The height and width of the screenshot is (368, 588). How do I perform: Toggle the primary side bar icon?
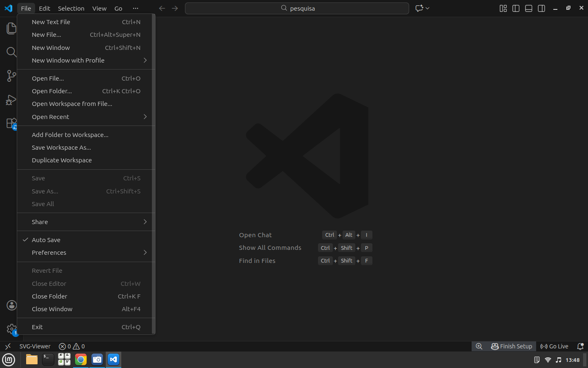[x=516, y=9]
